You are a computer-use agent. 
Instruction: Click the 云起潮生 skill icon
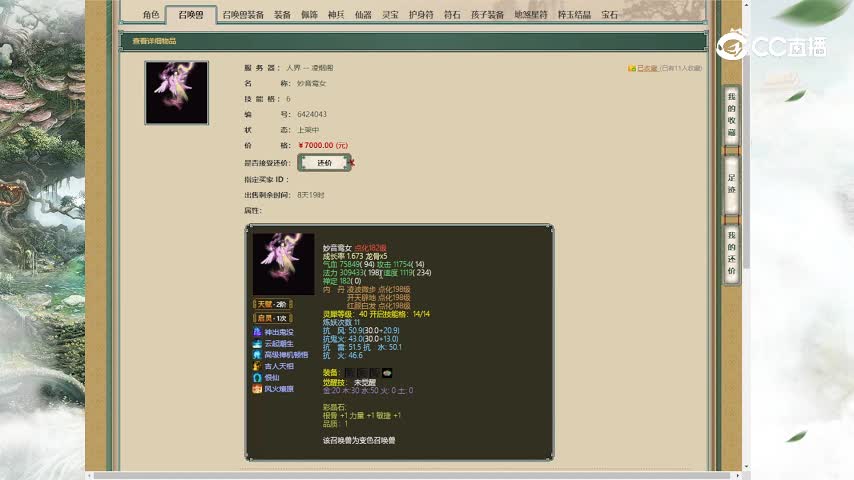pos(257,343)
